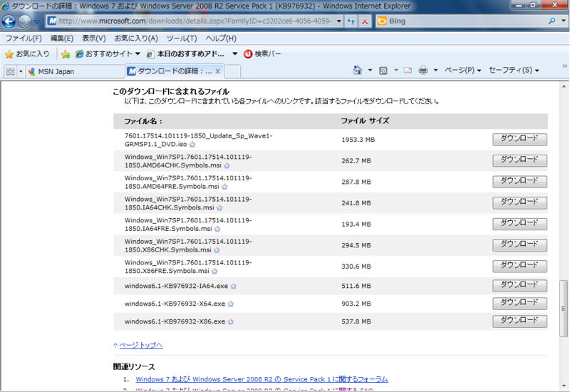The height and width of the screenshot is (392, 570).
Task: Open the ヘルプ(H) menu
Action: (221, 38)
